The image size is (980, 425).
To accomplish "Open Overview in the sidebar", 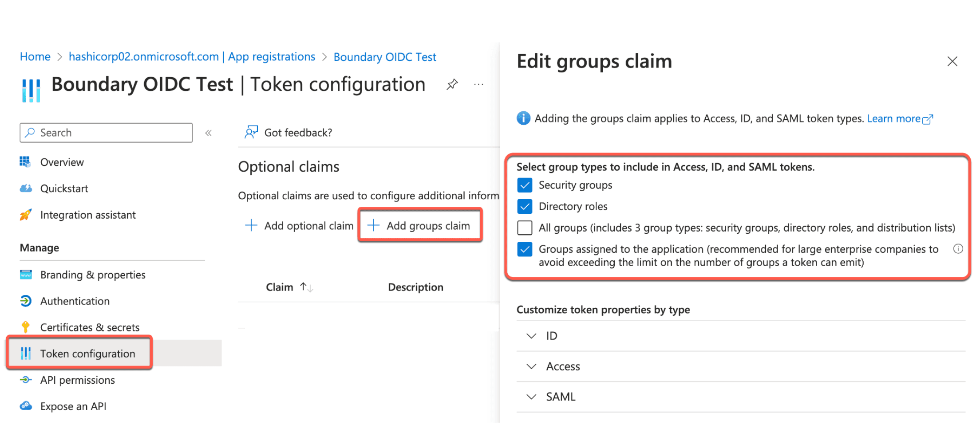I will point(62,162).
